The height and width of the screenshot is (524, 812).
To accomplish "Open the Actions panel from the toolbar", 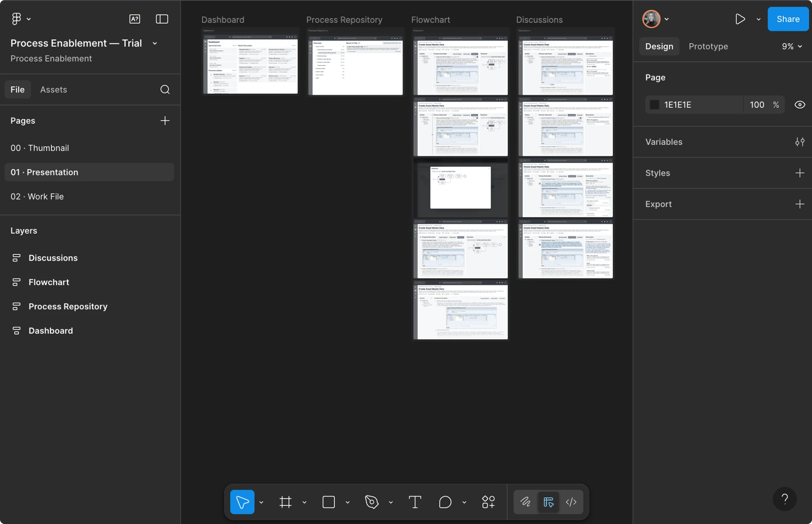I will [x=488, y=502].
